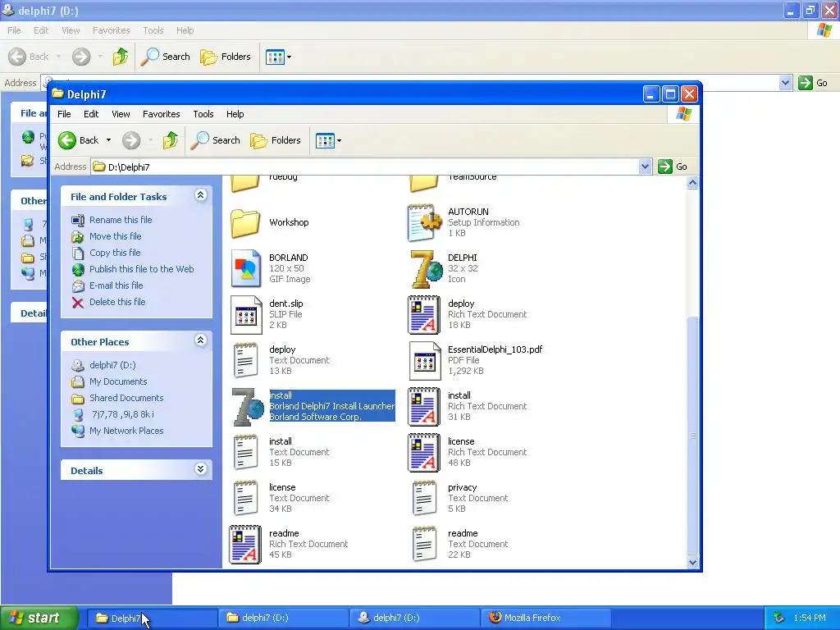The width and height of the screenshot is (840, 630).
Task: Click Search in background delphi7 (D:) window toolbar
Action: coord(166,57)
